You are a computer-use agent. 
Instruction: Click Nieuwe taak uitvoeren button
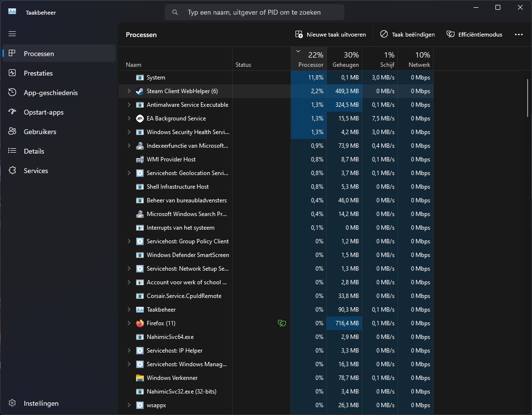point(331,34)
